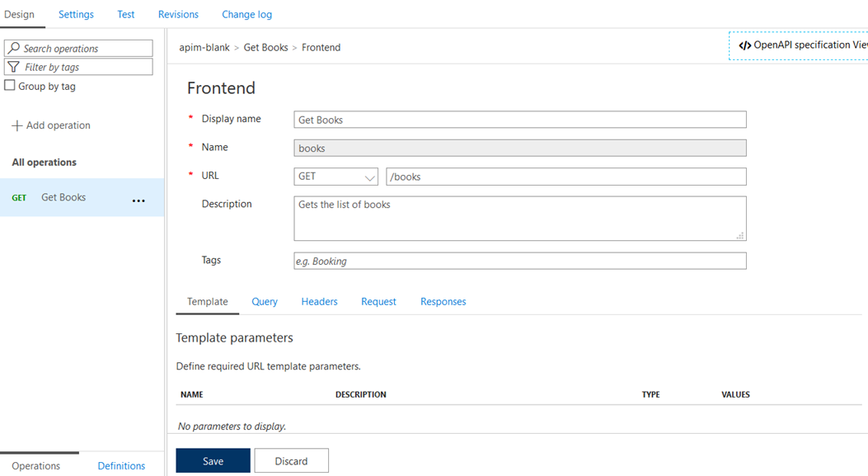Switch to the Design tab
Viewport: 868px width, 476px height.
[x=20, y=14]
